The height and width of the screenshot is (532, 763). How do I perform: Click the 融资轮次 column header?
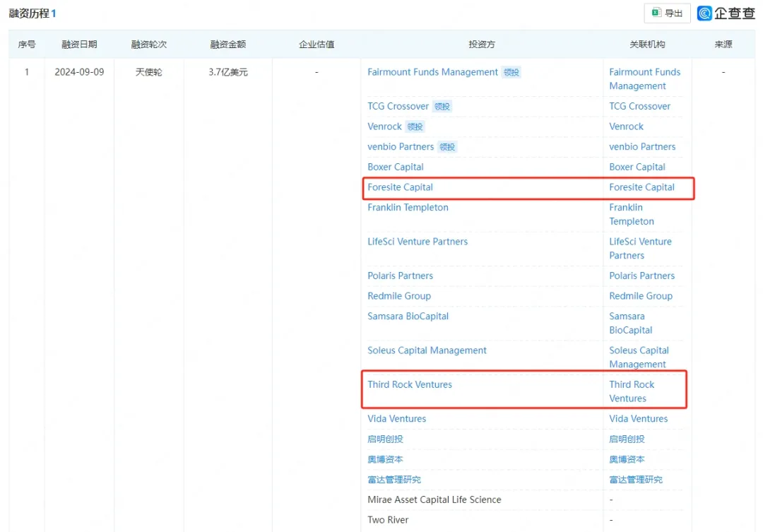[x=148, y=45]
